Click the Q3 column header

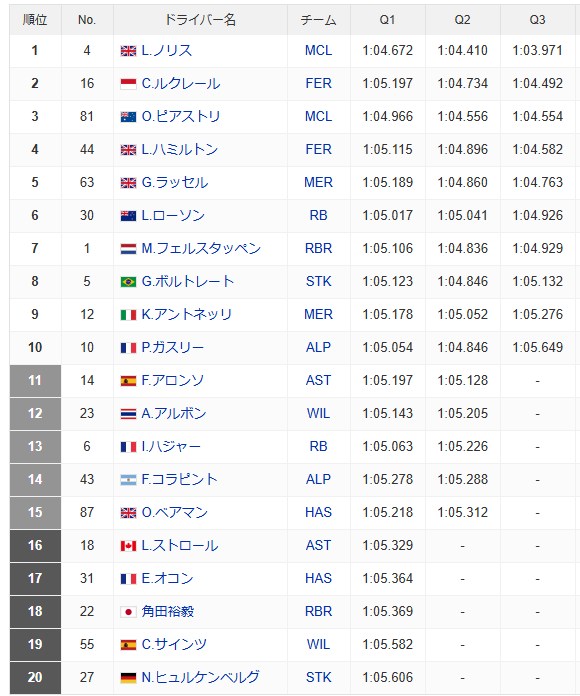pyautogui.click(x=537, y=20)
